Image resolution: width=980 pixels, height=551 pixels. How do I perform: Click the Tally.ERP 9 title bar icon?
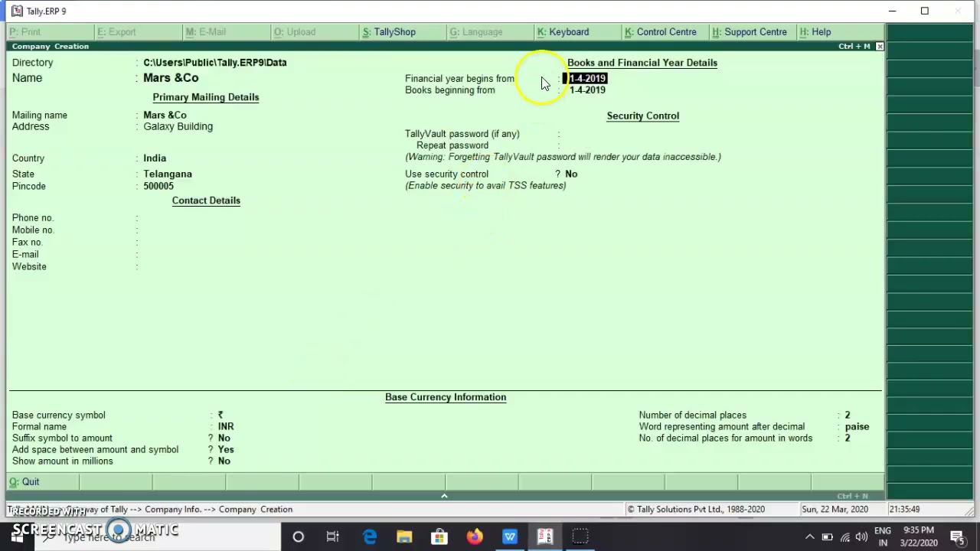click(x=17, y=11)
